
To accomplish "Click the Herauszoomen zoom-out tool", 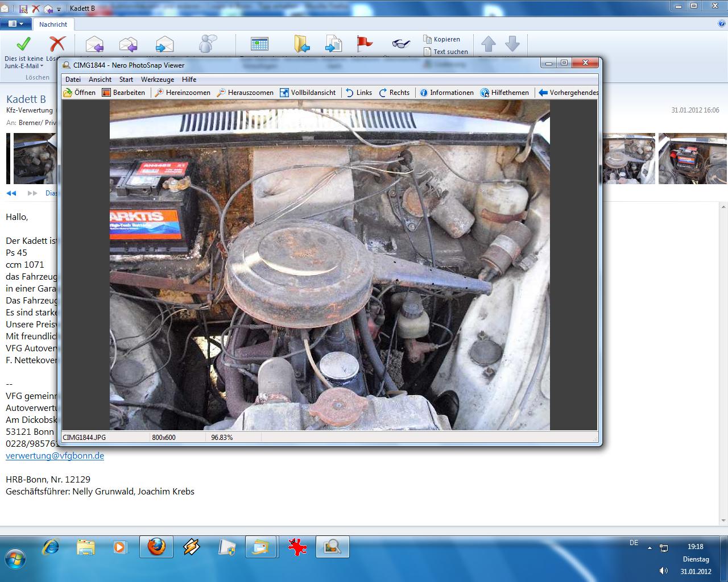I will coord(245,93).
